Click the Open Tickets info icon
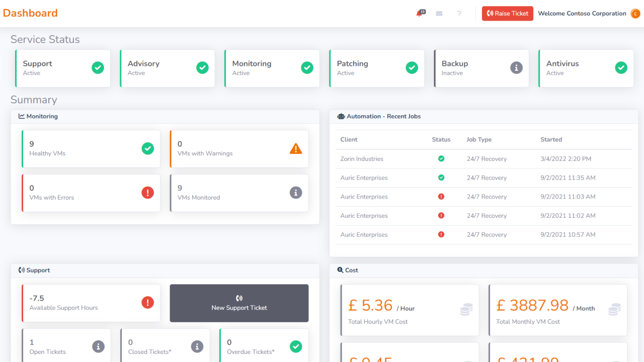The width and height of the screenshot is (644, 362). point(98,346)
